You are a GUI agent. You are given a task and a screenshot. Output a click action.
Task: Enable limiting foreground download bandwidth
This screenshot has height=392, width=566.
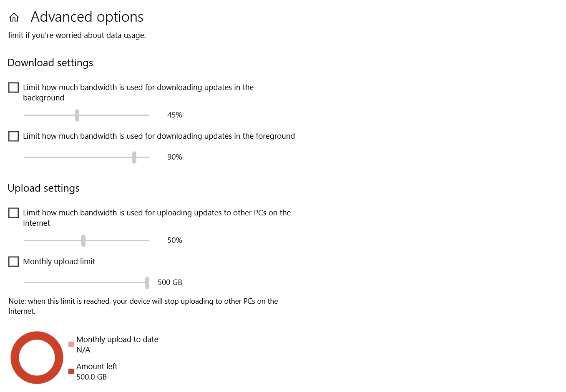pos(13,136)
